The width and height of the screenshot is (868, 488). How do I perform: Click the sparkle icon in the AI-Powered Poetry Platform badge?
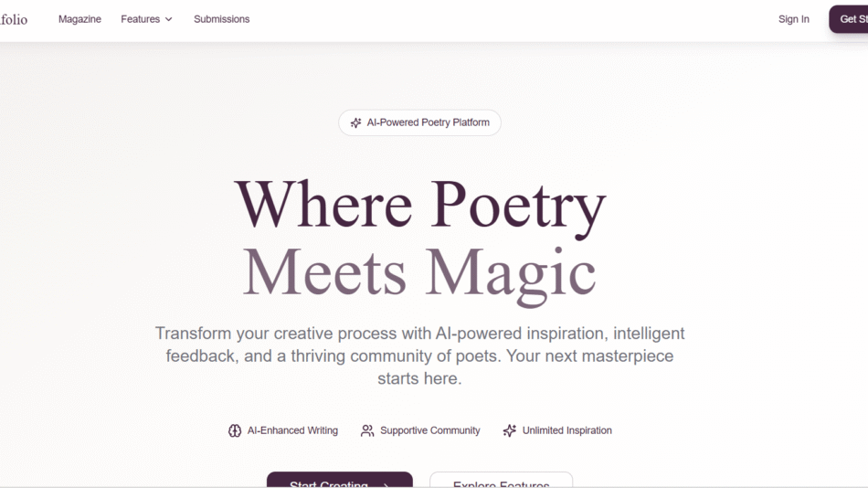point(355,123)
